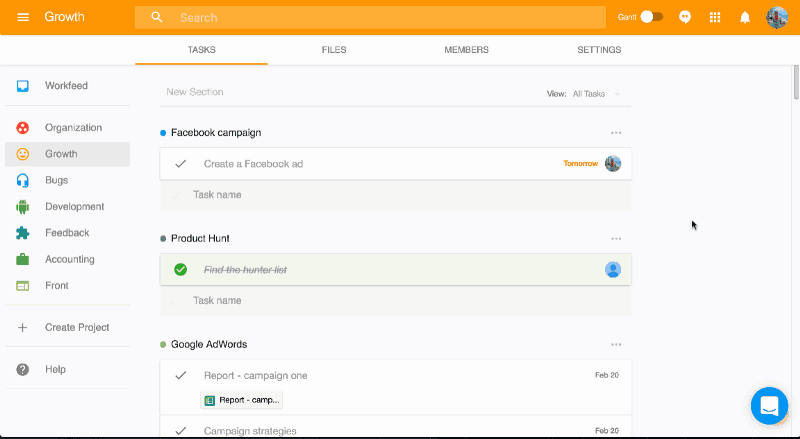
Task: Click the Tomorrow due date label
Action: pos(581,163)
